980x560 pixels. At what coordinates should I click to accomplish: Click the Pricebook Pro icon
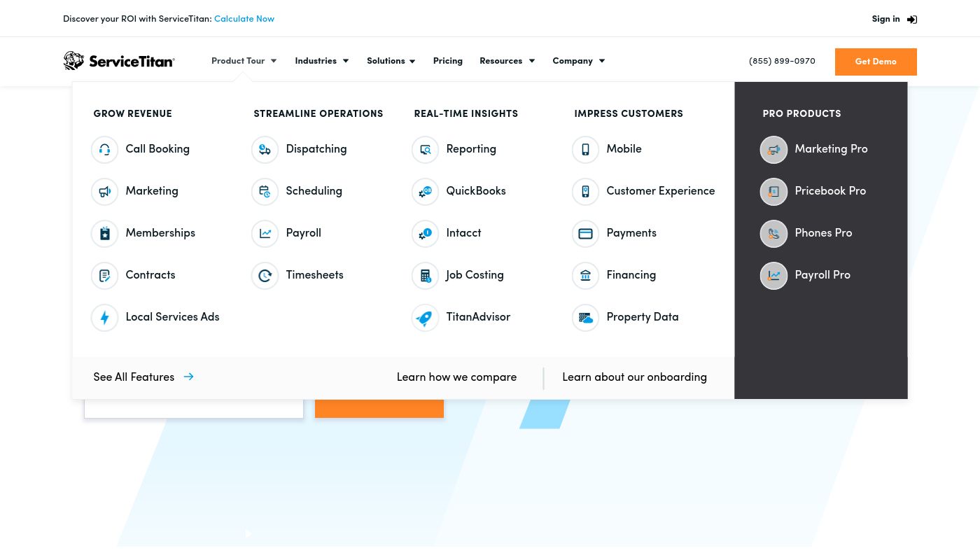[x=774, y=192]
